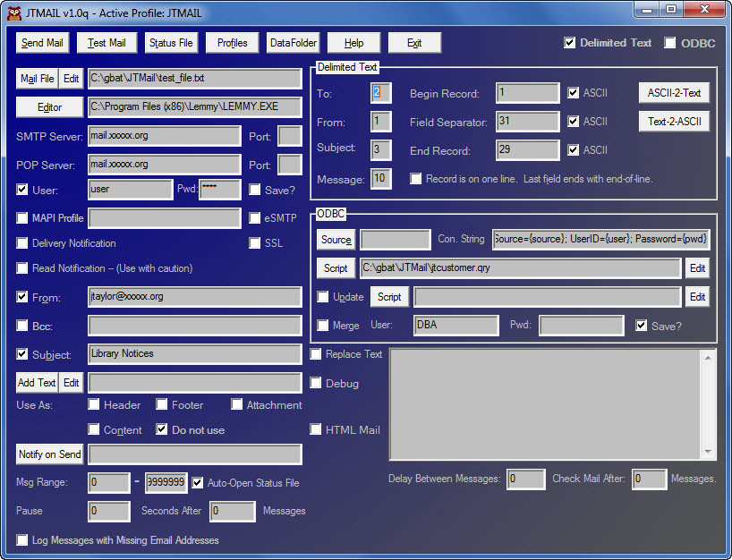This screenshot has width=732, height=560.
Task: Click scrollbar down arrow in text area
Action: pyautogui.click(x=708, y=451)
